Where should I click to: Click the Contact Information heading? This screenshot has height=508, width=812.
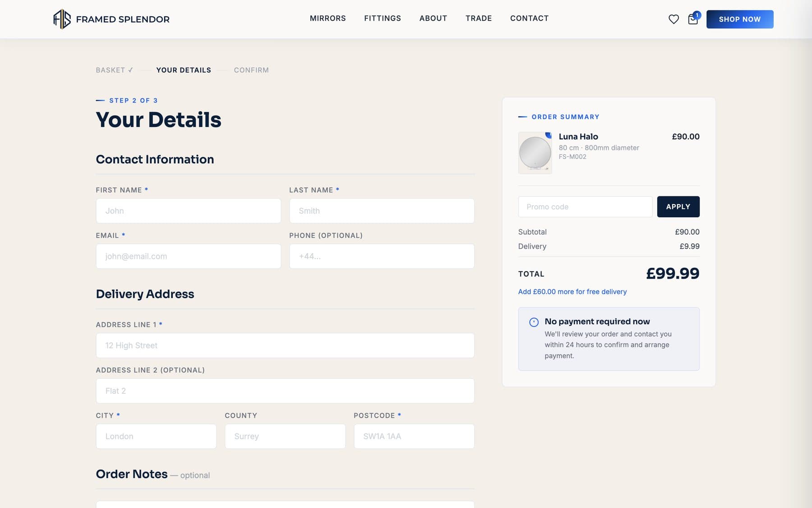[155, 159]
